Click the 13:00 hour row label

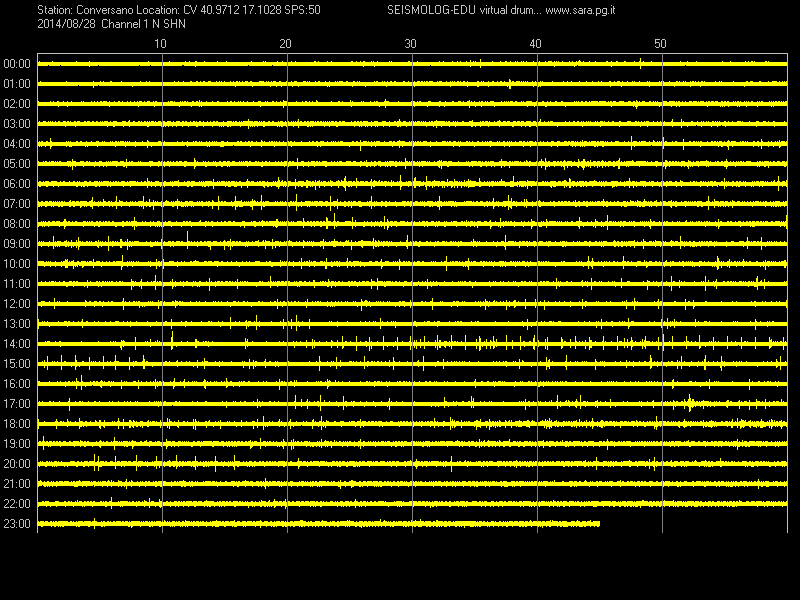(x=17, y=324)
